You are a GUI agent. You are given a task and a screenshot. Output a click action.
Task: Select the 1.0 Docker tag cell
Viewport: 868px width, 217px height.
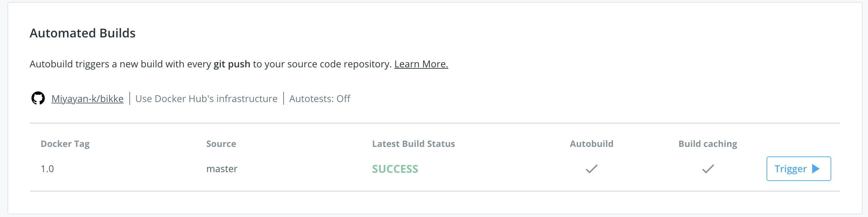[47, 169]
